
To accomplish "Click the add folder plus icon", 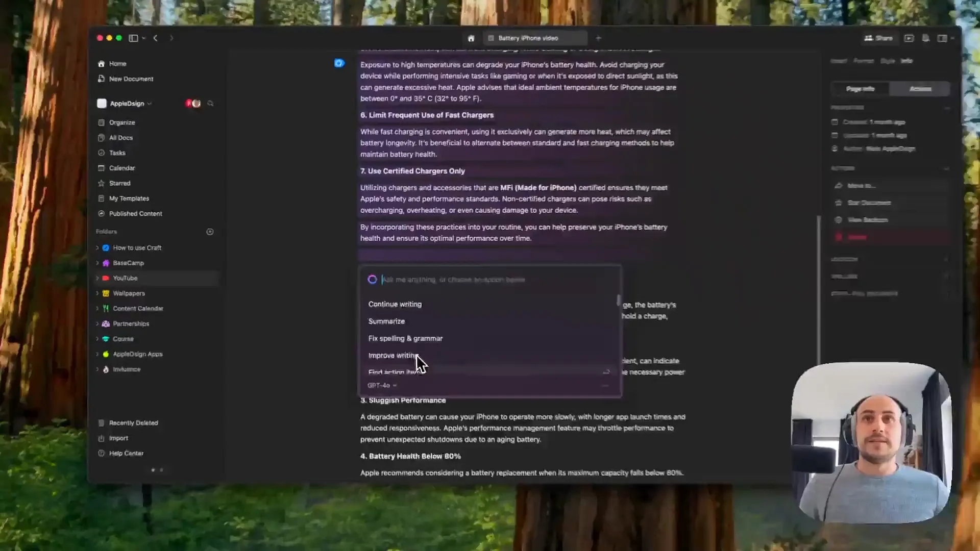I will click(x=210, y=232).
